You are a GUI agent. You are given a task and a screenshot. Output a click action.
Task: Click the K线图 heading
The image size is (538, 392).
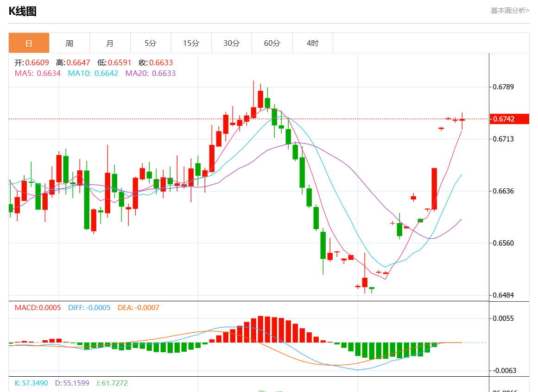click(22, 12)
